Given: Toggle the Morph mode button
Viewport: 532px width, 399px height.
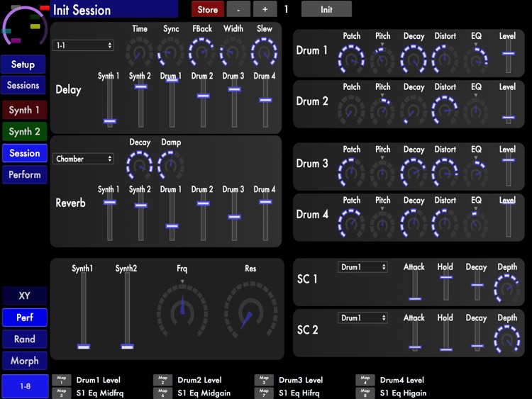Looking at the screenshot, I should (24, 361).
